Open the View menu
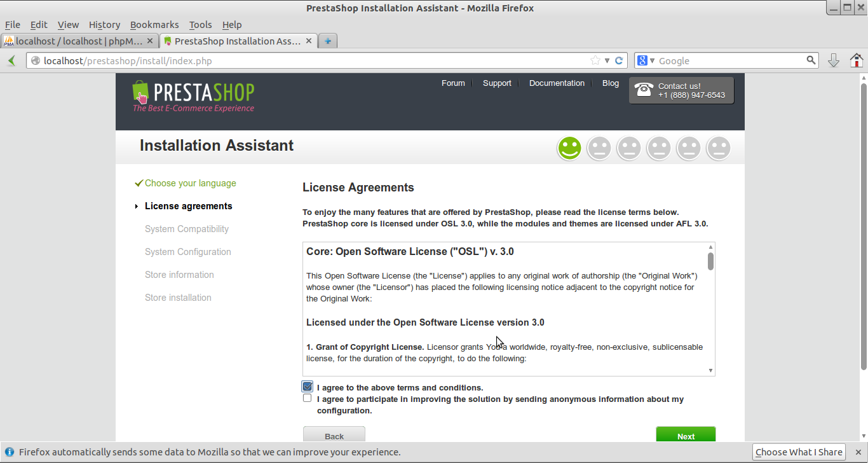Viewport: 868px width, 463px height. tap(68, 25)
